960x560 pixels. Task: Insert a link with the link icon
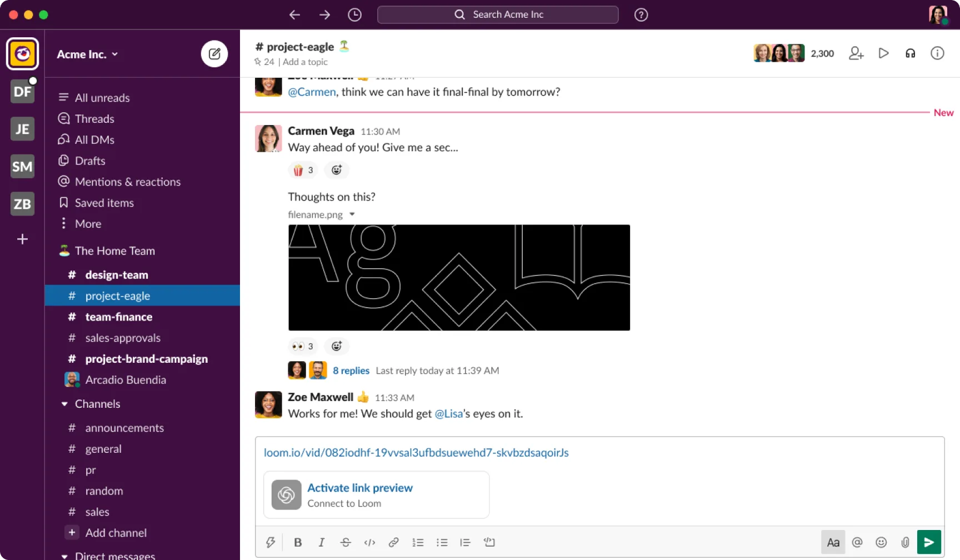(393, 542)
